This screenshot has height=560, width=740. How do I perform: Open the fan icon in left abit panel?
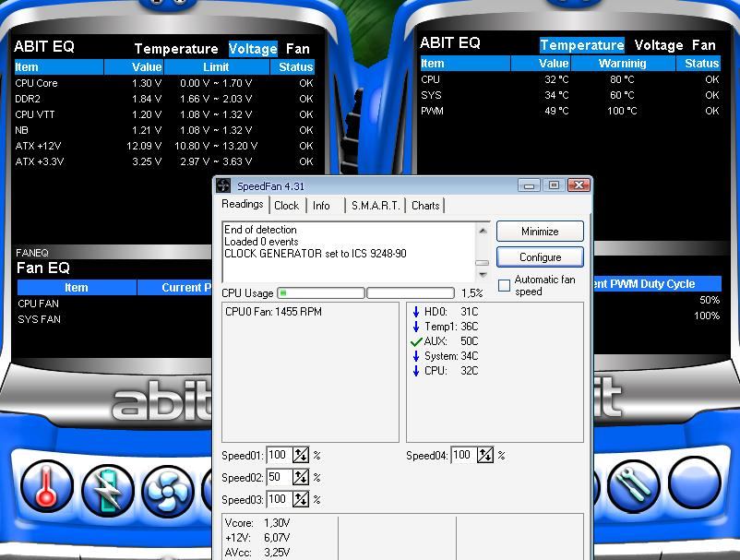point(168,491)
